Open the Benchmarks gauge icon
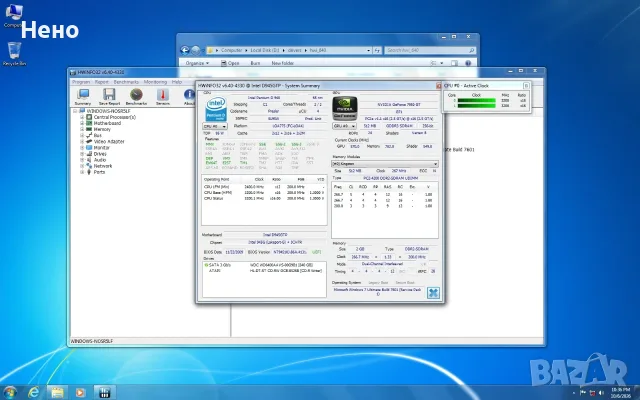This screenshot has width=640, height=400. [x=136, y=97]
